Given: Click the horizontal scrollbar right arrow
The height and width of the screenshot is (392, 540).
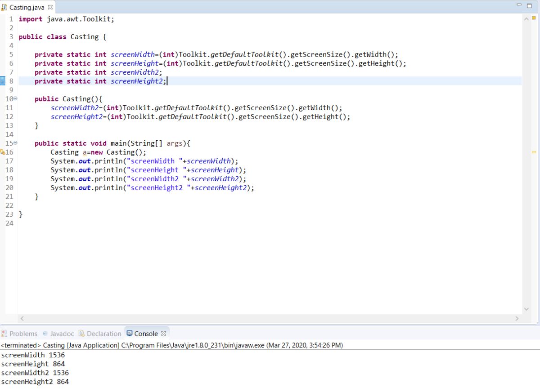Looking at the screenshot, I should (517, 318).
